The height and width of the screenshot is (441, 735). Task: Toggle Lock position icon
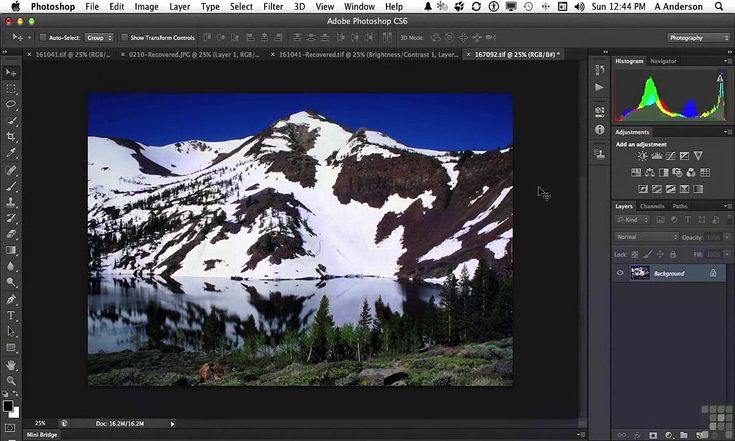pos(660,254)
